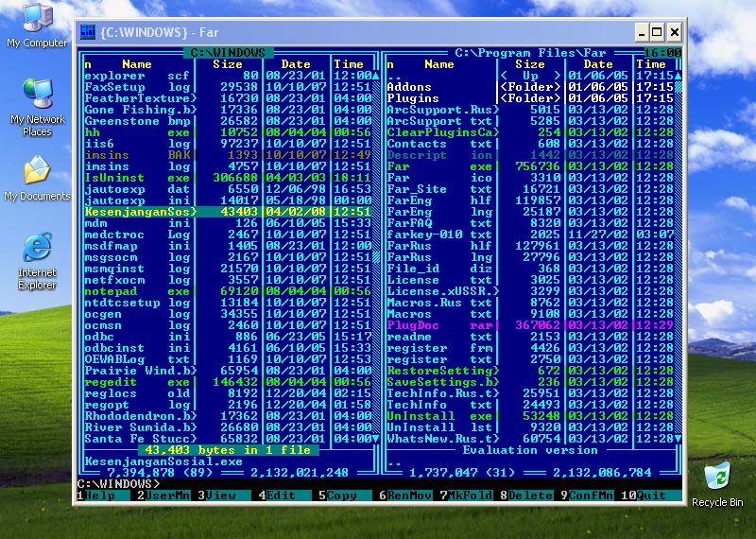Select notepad exe in left panel

point(228,291)
